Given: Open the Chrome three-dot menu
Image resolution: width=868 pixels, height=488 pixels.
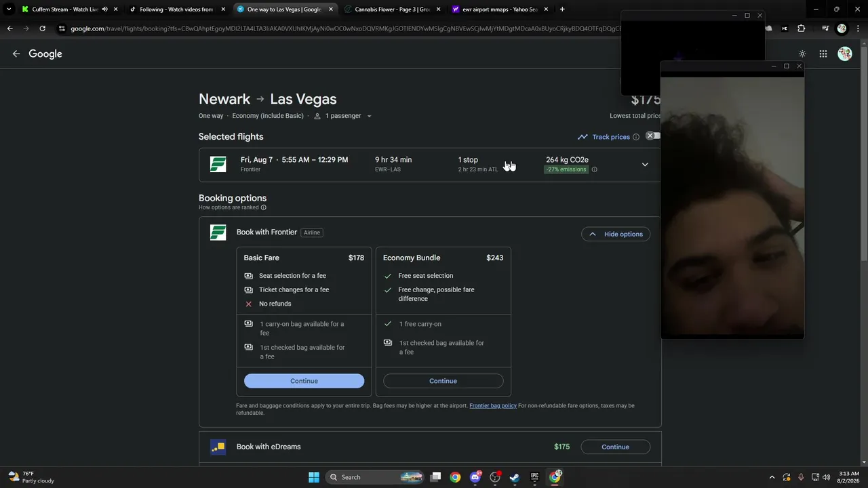Looking at the screenshot, I should coord(858,28).
